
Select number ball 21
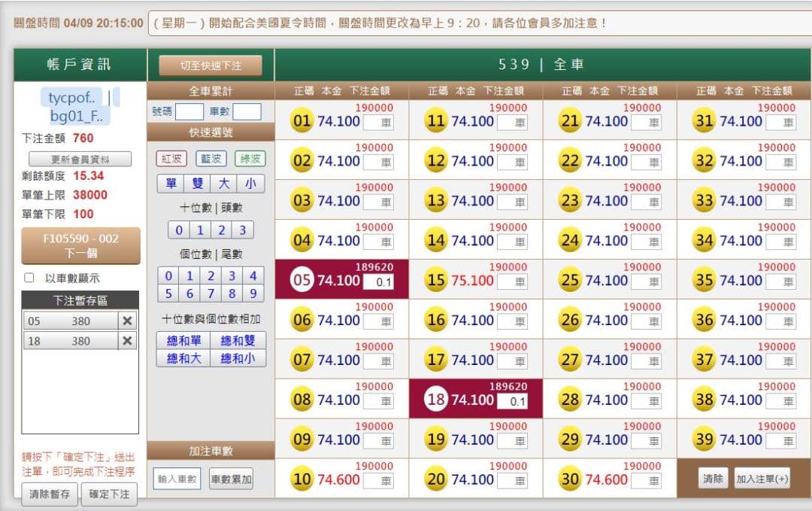point(570,120)
